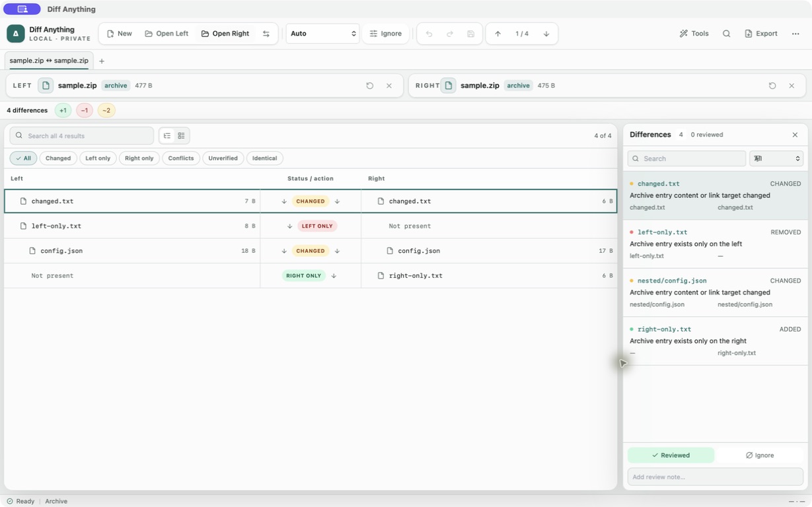
Task: Select the sample.zip ↔ sample.zip tab
Action: point(49,61)
